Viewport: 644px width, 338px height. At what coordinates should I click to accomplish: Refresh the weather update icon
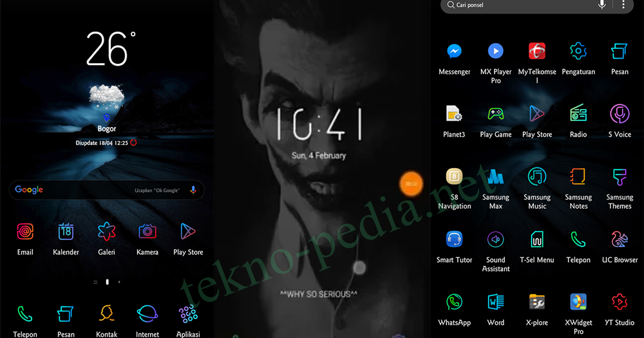point(133,142)
